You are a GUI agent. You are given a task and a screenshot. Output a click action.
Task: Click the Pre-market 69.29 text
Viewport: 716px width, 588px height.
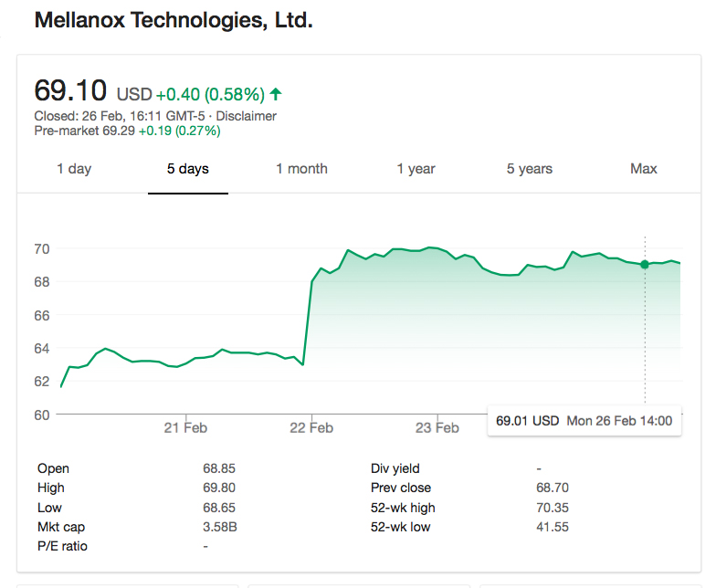[84, 131]
